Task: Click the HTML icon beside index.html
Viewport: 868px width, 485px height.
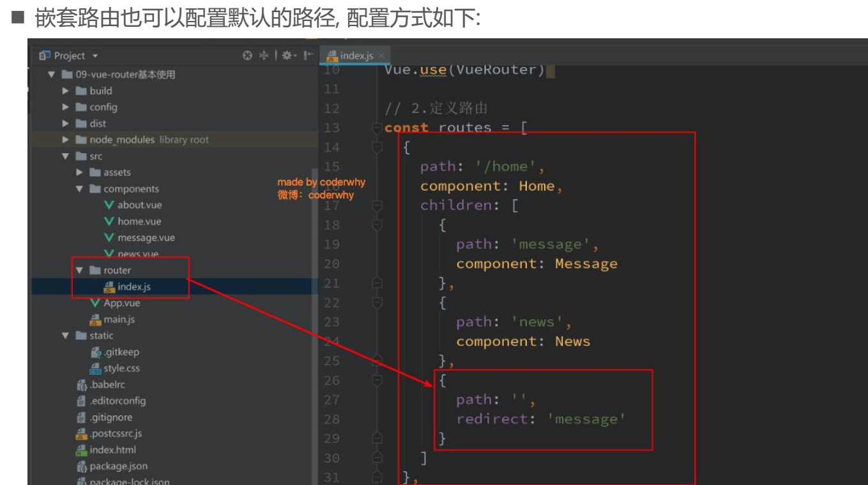Action: click(81, 450)
